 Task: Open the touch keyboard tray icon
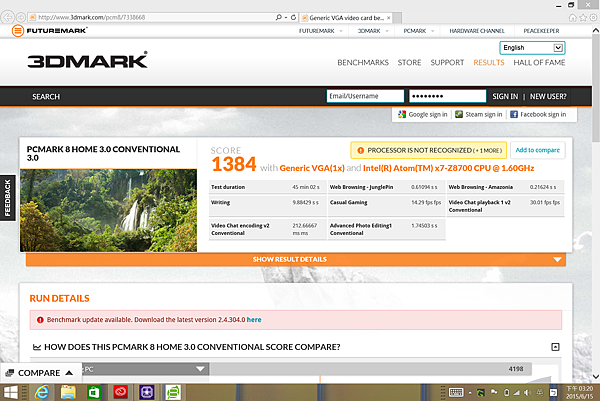456,392
